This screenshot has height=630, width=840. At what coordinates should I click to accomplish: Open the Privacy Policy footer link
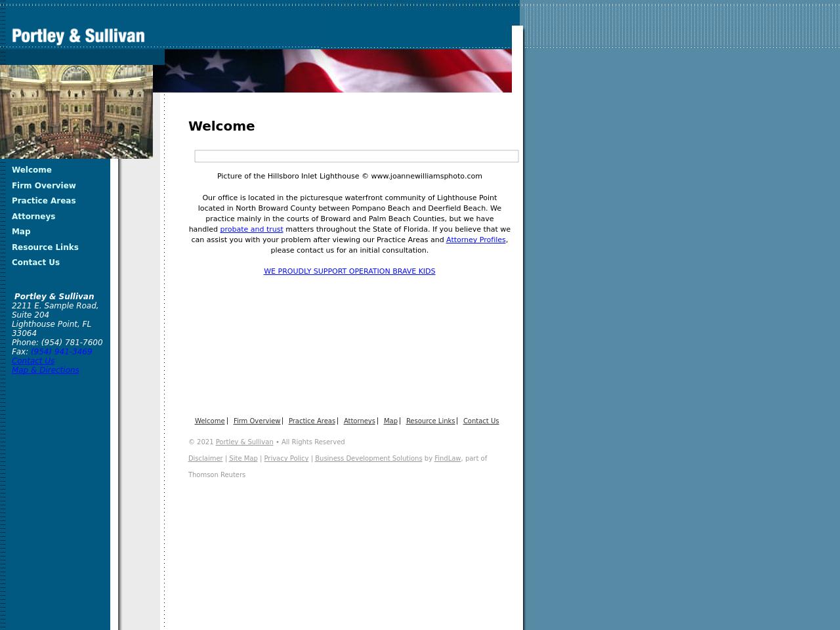286,459
